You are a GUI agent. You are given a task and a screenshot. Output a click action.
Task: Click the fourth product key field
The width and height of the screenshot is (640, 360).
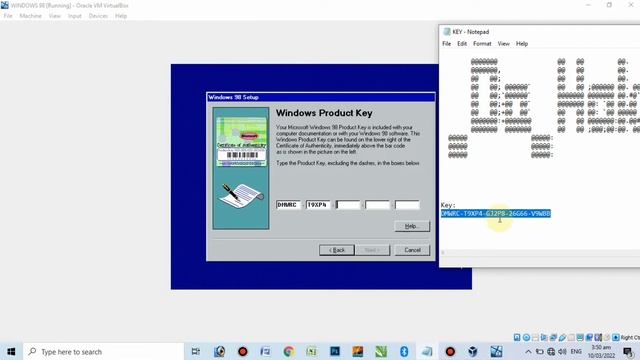point(378,204)
